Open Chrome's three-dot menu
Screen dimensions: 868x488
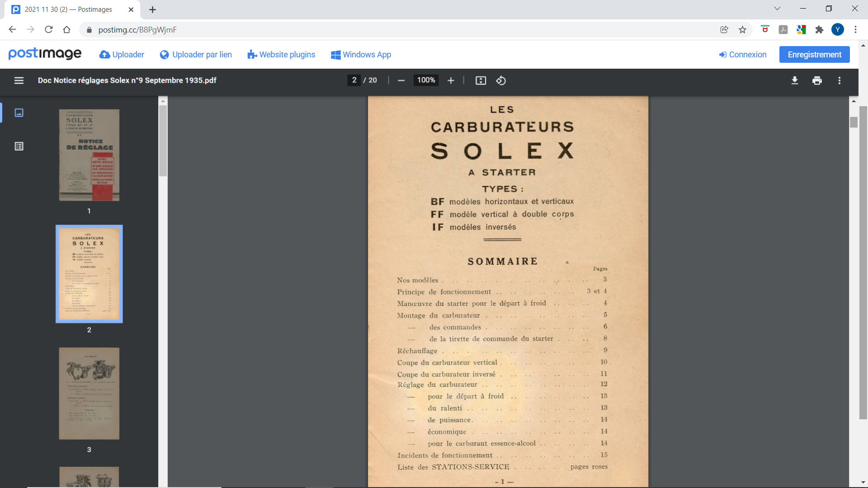tap(855, 29)
